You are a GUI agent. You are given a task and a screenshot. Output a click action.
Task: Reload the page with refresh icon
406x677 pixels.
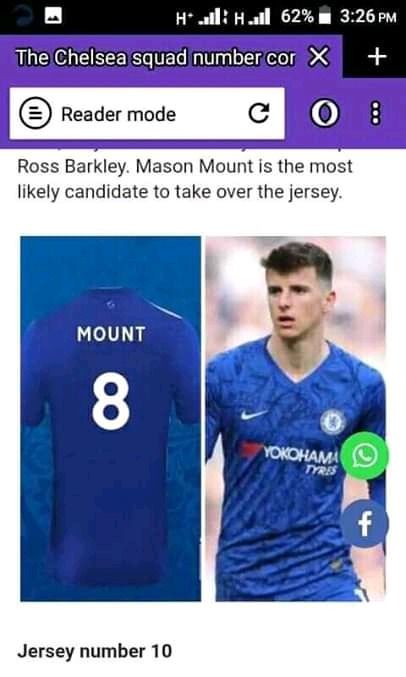tap(259, 114)
